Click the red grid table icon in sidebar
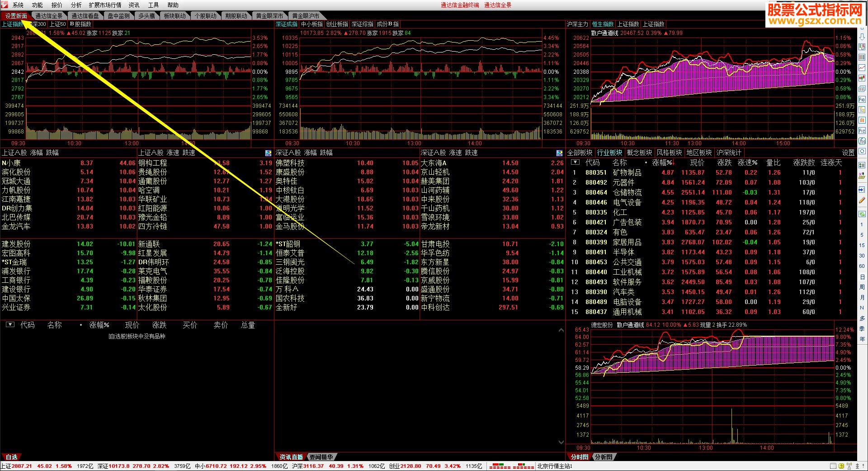The height and width of the screenshot is (471, 868). coord(862,57)
